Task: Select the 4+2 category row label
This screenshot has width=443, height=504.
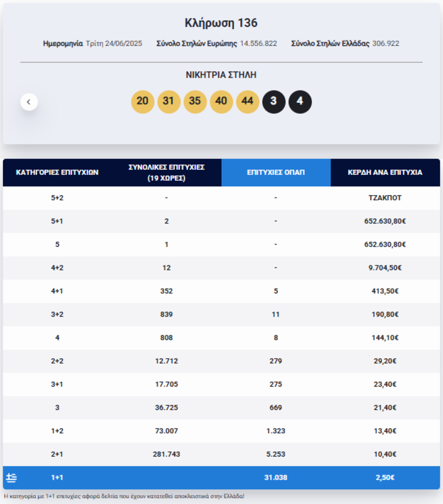Action: 57,267
